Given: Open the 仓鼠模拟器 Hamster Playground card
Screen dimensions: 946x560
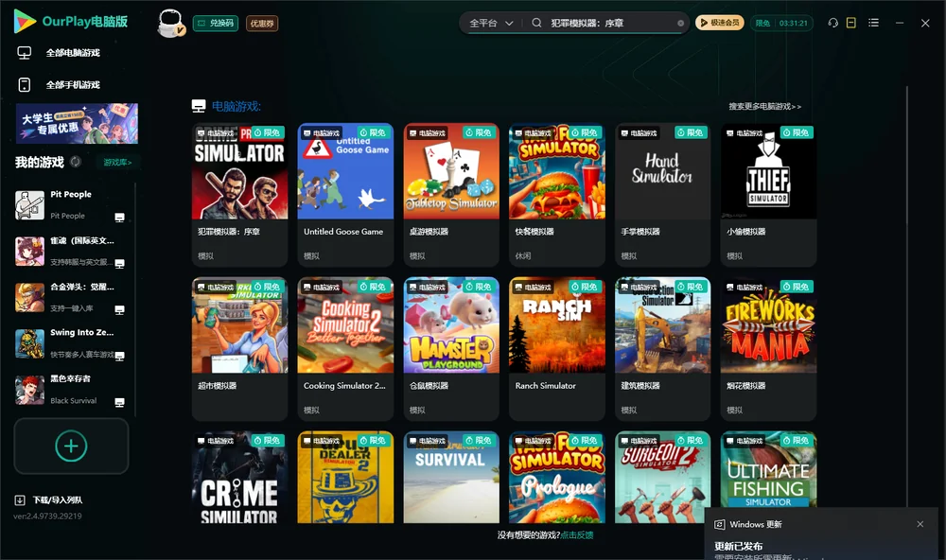Looking at the screenshot, I should tap(451, 348).
